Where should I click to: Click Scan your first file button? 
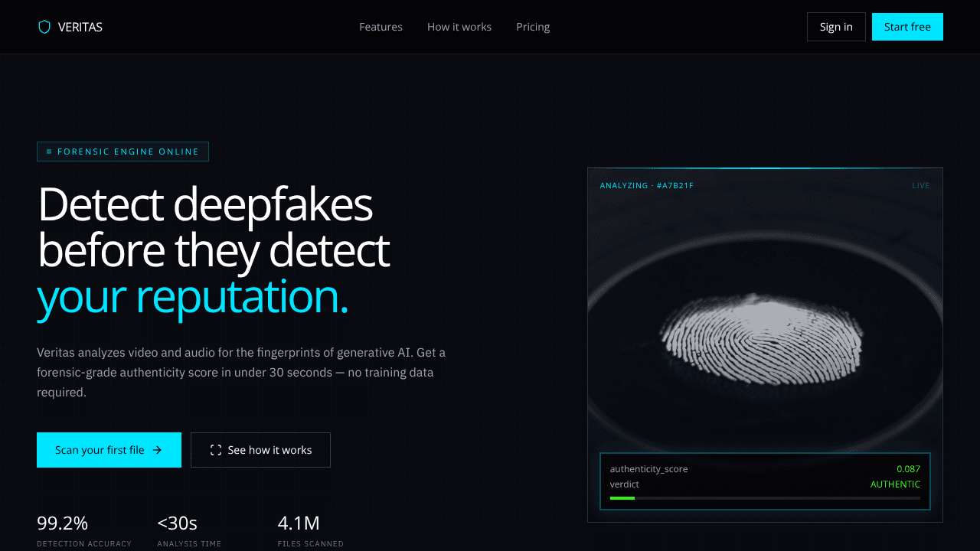pyautogui.click(x=109, y=450)
